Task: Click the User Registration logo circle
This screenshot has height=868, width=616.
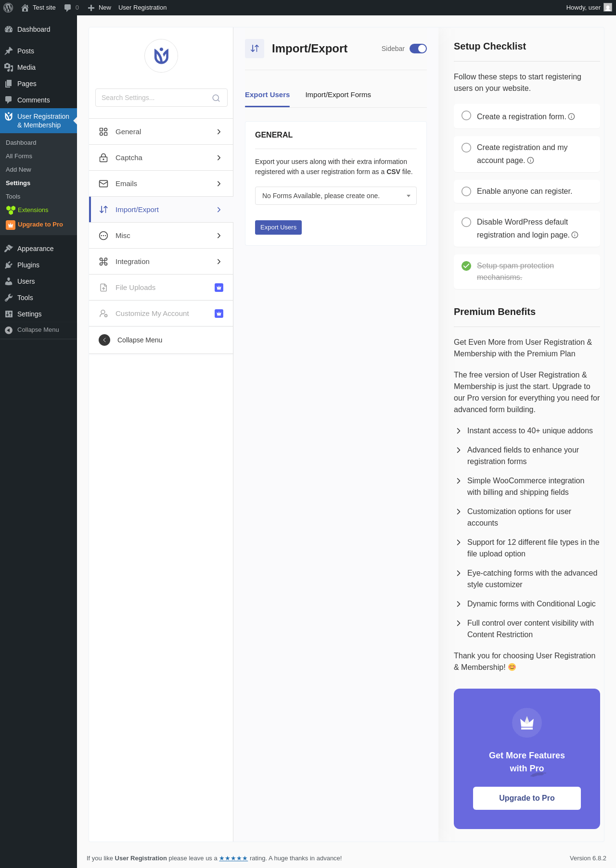Action: (161, 56)
